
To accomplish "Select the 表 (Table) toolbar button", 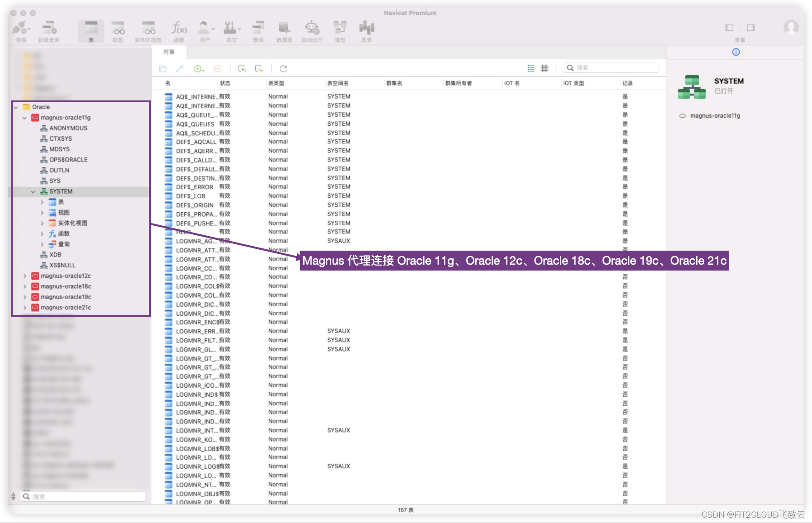I will pyautogui.click(x=91, y=31).
